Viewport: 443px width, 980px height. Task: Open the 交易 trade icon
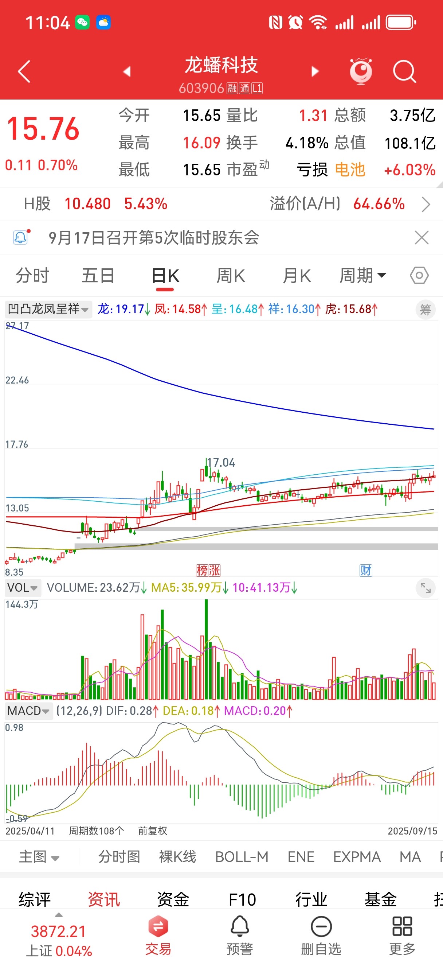tap(158, 936)
